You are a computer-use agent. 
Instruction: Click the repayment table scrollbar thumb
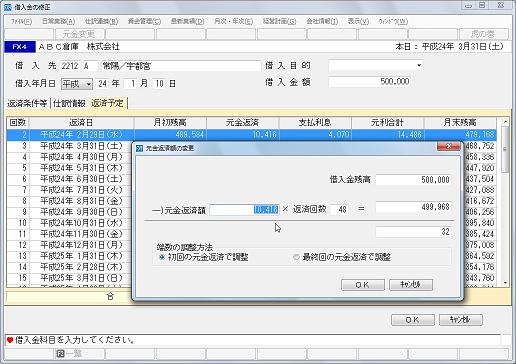tap(505, 149)
